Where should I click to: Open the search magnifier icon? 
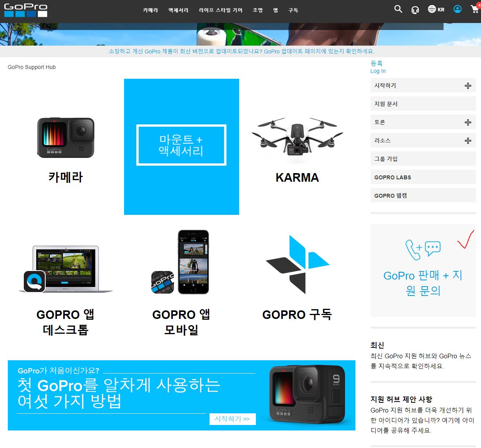[398, 9]
